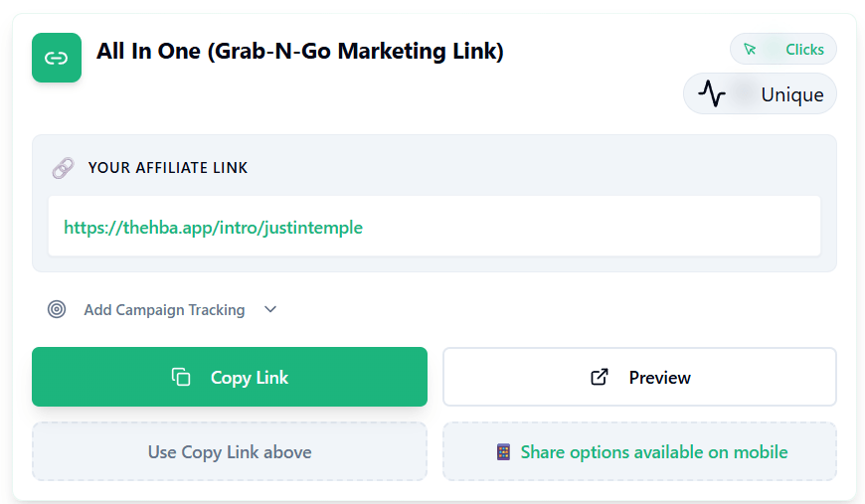This screenshot has width=865, height=504.
Task: Expand the Add Campaign Tracking chevron
Action: 270,309
